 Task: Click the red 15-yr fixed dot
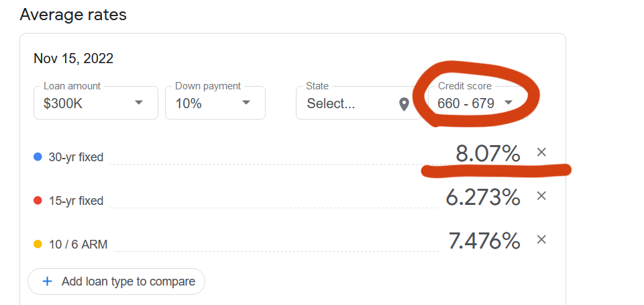(x=38, y=201)
